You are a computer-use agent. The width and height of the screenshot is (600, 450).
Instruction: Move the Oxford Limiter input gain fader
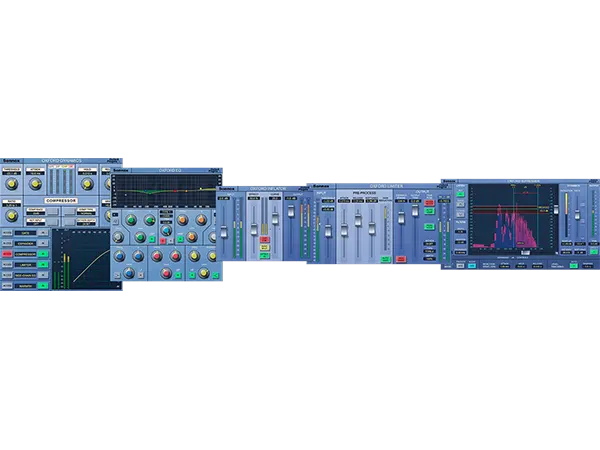click(x=328, y=230)
